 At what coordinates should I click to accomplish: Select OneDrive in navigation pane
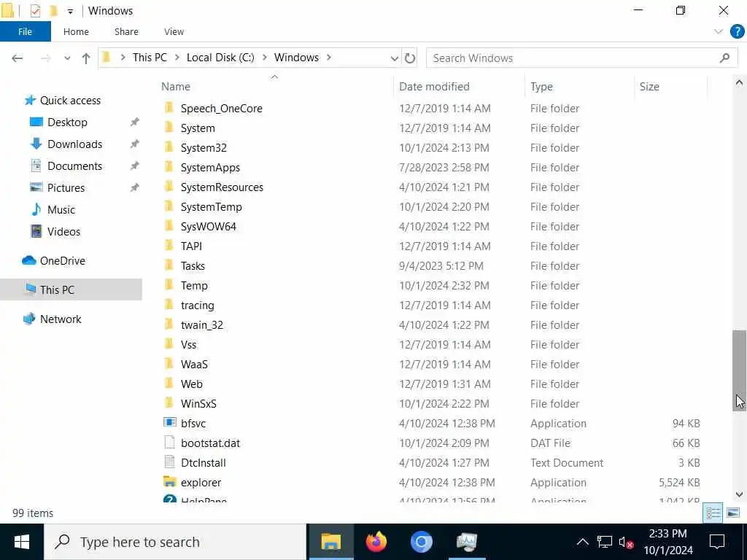63,261
